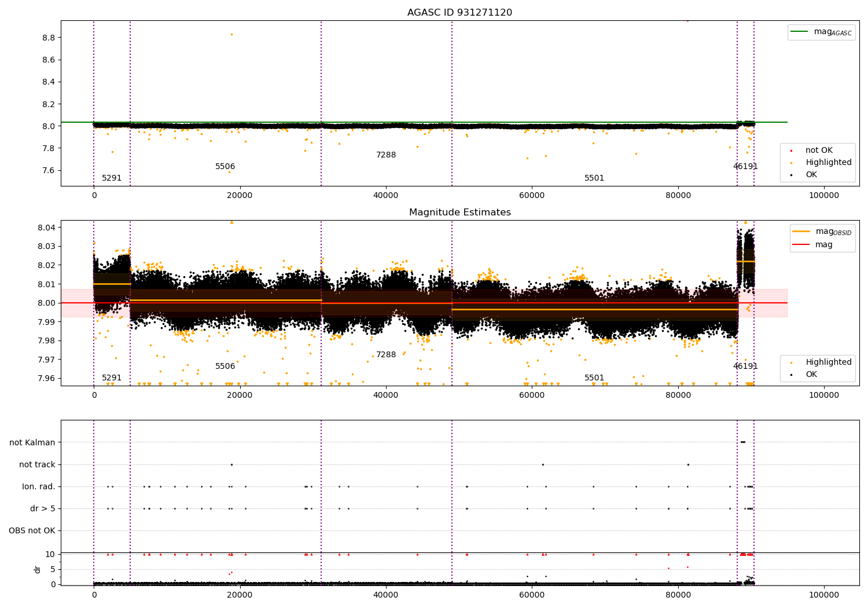
Task: Click obsid label 5501 in the AGASC ID plot
Action: (594, 178)
